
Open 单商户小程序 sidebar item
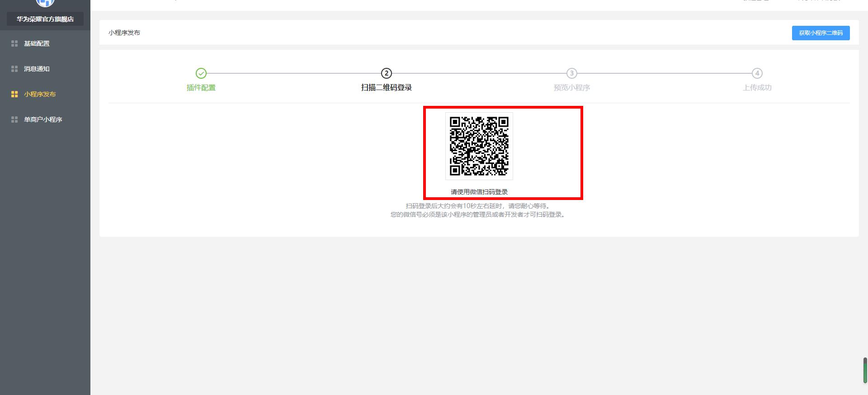[x=43, y=119]
